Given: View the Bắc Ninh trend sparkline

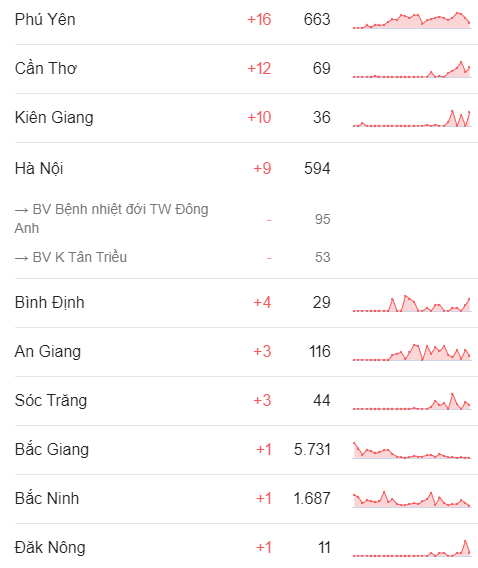Looking at the screenshot, I should (412, 499).
